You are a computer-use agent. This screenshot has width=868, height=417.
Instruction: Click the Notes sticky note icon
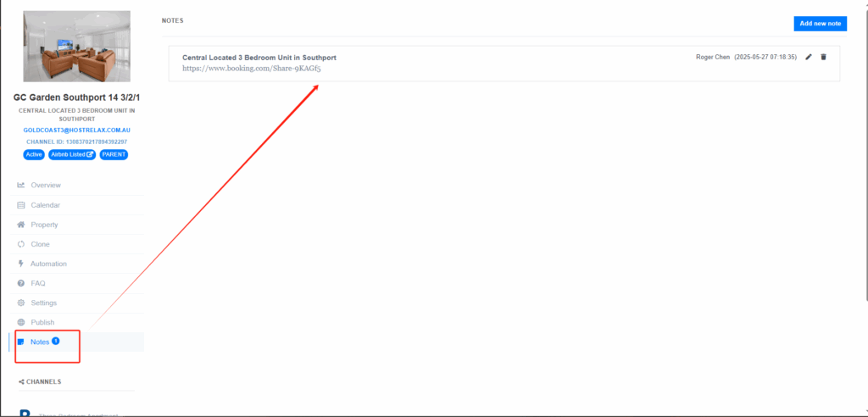tap(21, 342)
